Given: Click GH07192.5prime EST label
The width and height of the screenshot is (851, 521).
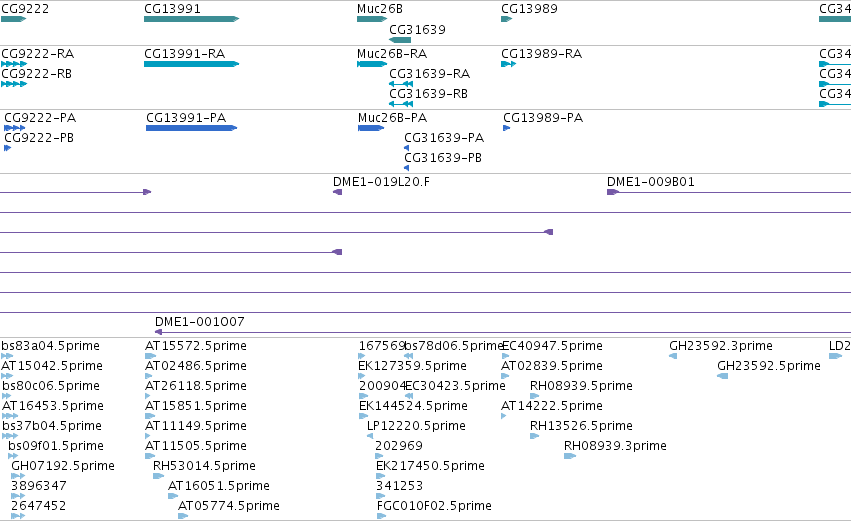Looking at the screenshot, I should [62, 466].
